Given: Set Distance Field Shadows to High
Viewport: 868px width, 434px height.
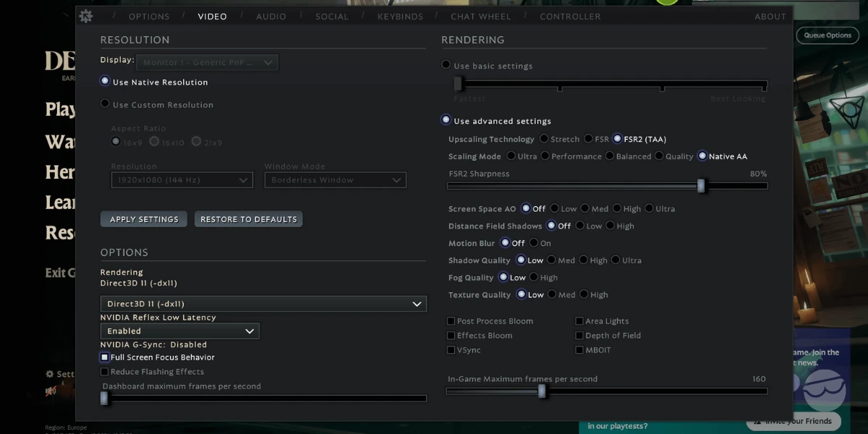Looking at the screenshot, I should [x=620, y=226].
